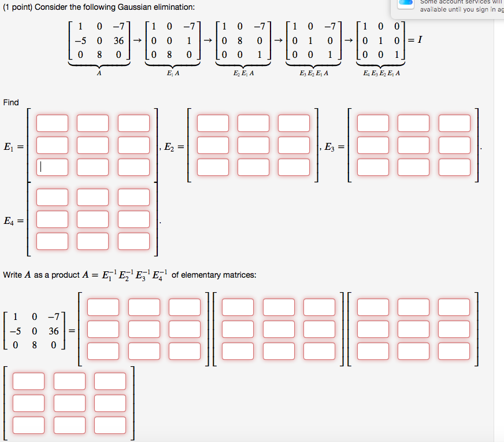Viewport: 504px width, 442px height.
Task: Click E1 row 1 column 2 input box
Action: (93, 123)
